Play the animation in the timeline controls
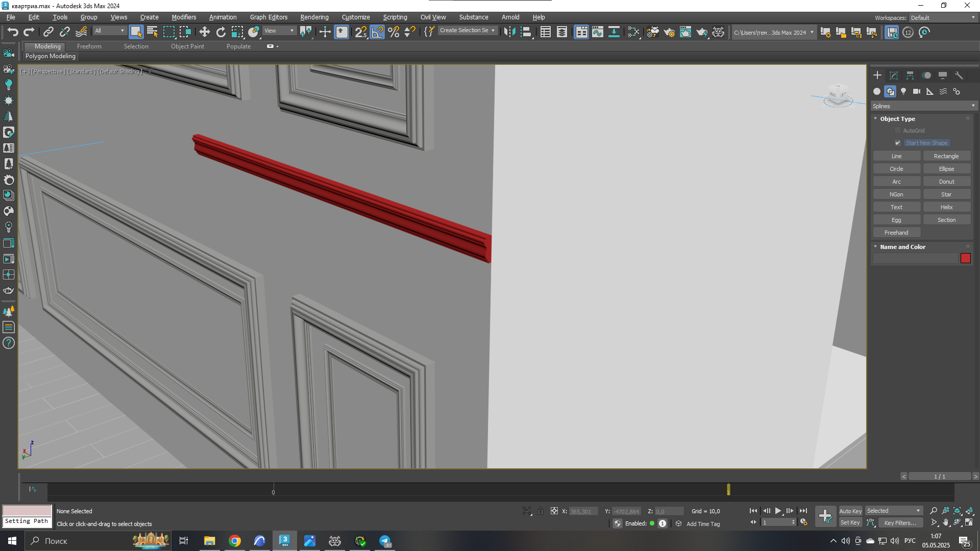The image size is (980, 551). point(778,511)
